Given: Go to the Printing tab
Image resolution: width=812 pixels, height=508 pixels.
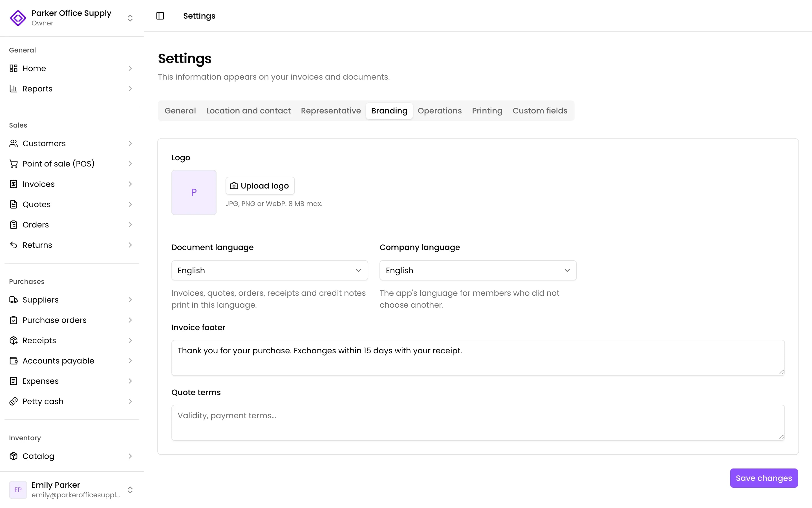Looking at the screenshot, I should tap(487, 111).
